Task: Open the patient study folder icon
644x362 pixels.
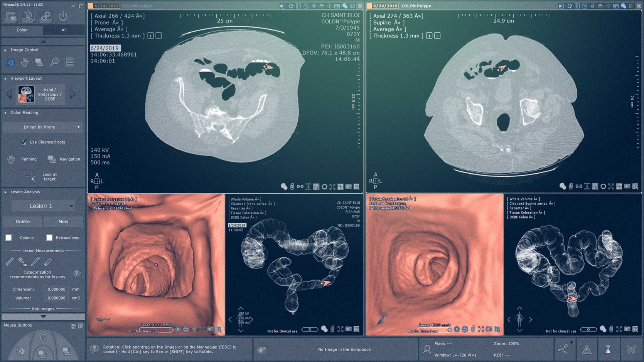Action: [x=11, y=16]
